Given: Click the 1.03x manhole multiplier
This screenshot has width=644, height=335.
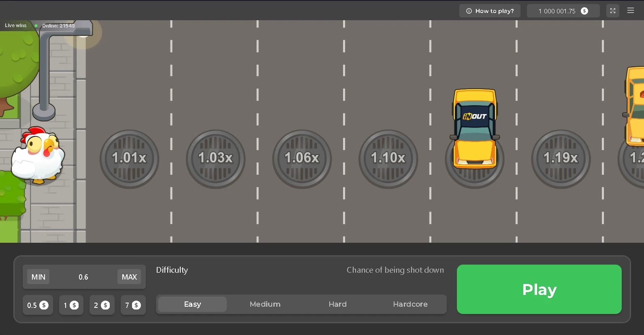Looking at the screenshot, I should pyautogui.click(x=215, y=159).
